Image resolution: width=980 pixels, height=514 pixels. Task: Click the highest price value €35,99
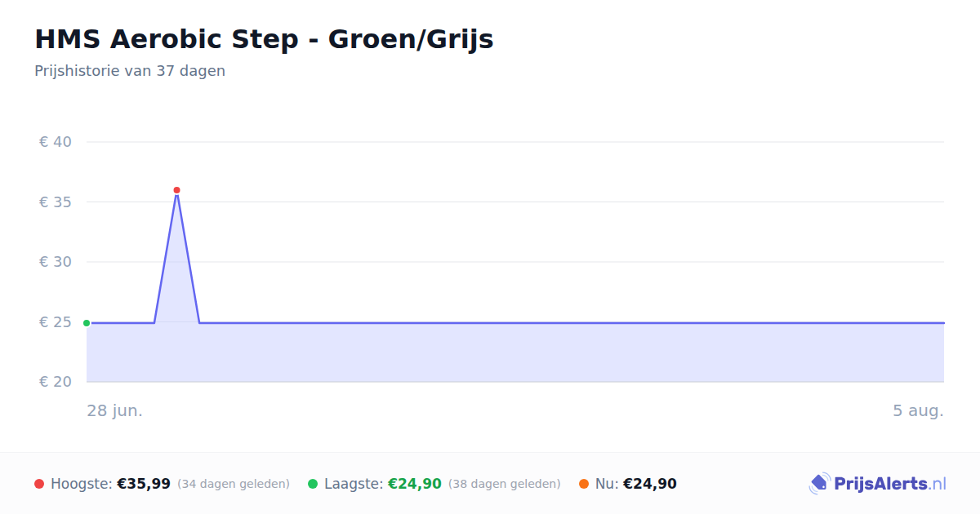coord(144,484)
